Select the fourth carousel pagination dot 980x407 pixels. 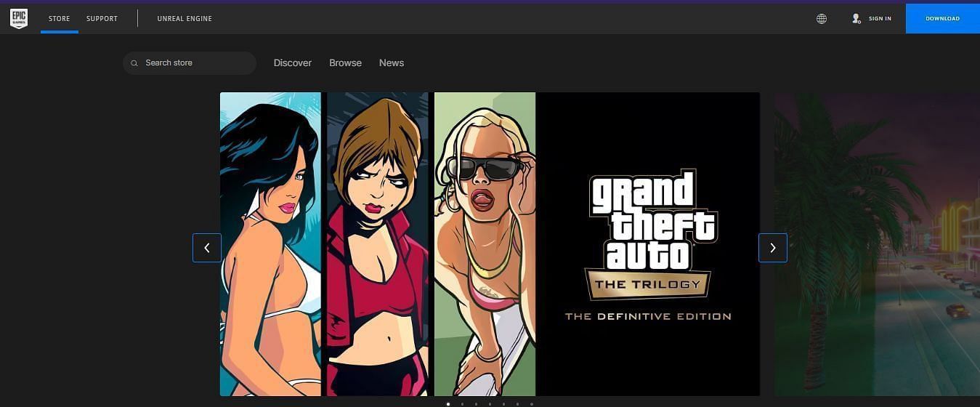click(490, 404)
